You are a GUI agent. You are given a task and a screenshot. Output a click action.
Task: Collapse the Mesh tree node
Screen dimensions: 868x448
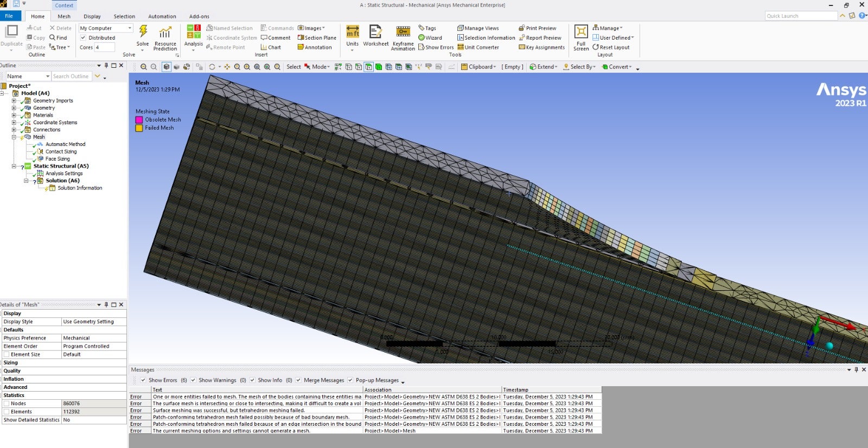tap(14, 137)
